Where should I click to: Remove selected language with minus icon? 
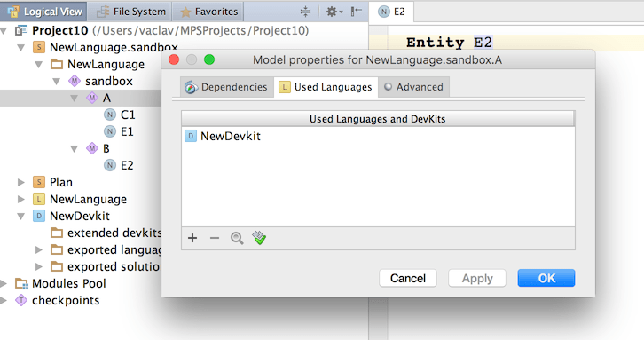[x=215, y=238]
